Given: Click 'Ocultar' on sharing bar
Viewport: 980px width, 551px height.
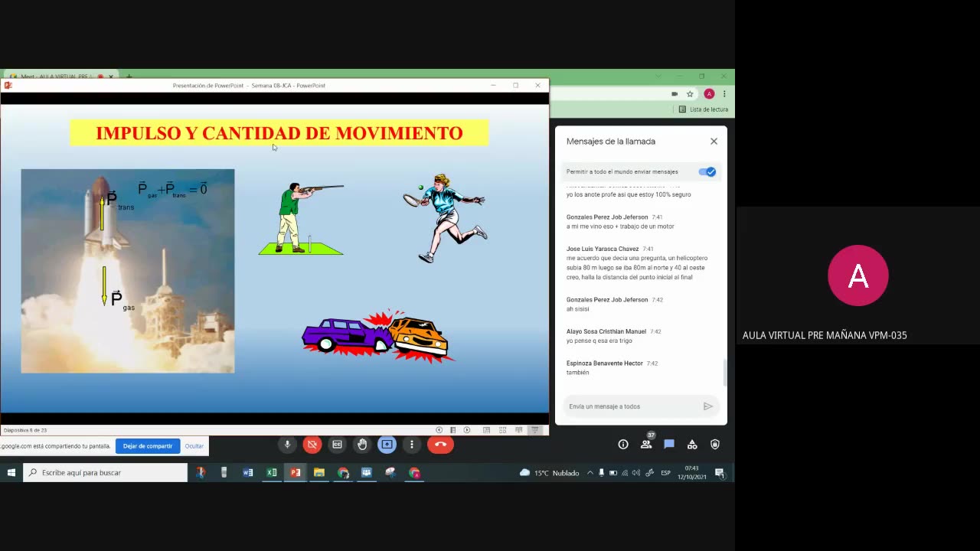Looking at the screenshot, I should [x=194, y=446].
